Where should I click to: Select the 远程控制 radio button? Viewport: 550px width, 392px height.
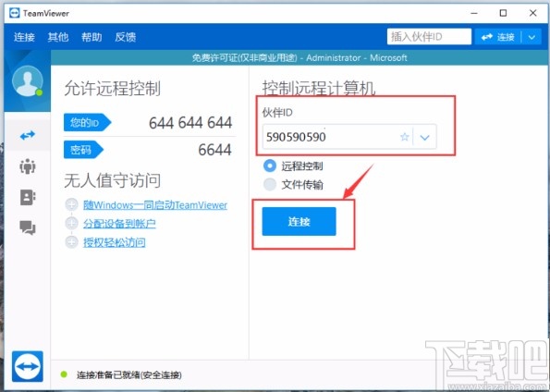270,165
